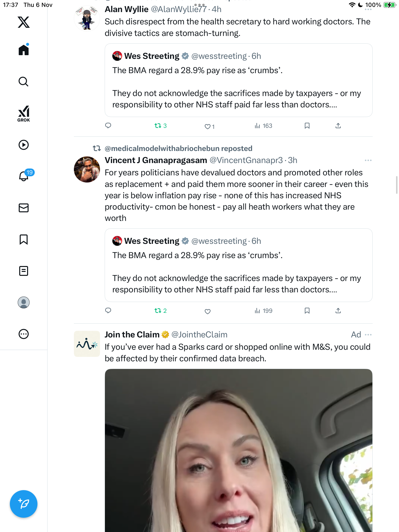Open ad options menu for Join the Claim
The height and width of the screenshot is (532, 399).
368,335
